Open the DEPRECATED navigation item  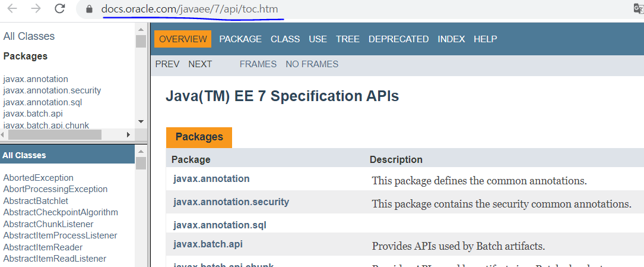click(x=398, y=39)
